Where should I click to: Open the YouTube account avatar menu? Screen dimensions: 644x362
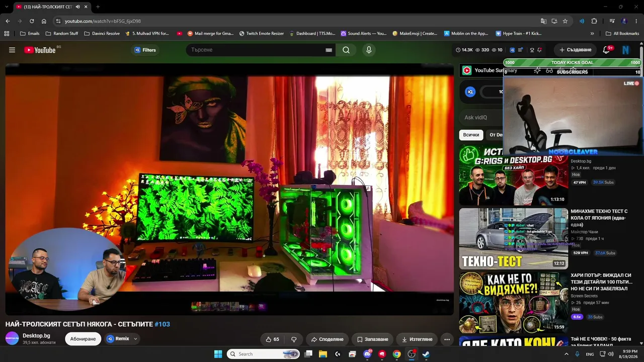[626, 50]
